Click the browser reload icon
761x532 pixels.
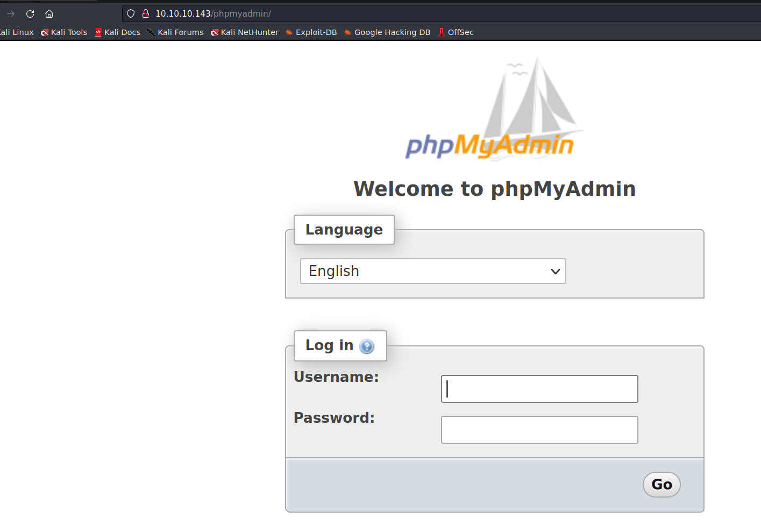(30, 14)
